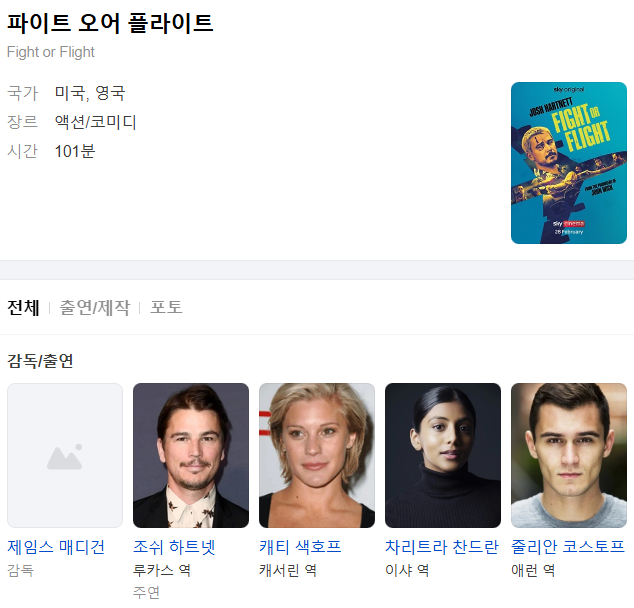Open the 차리트라 찬드란 actor link
634x608 pixels.
(442, 547)
